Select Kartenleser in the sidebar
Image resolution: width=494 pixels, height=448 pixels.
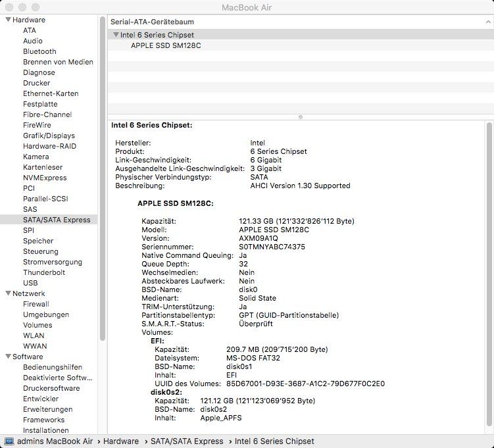(43, 167)
